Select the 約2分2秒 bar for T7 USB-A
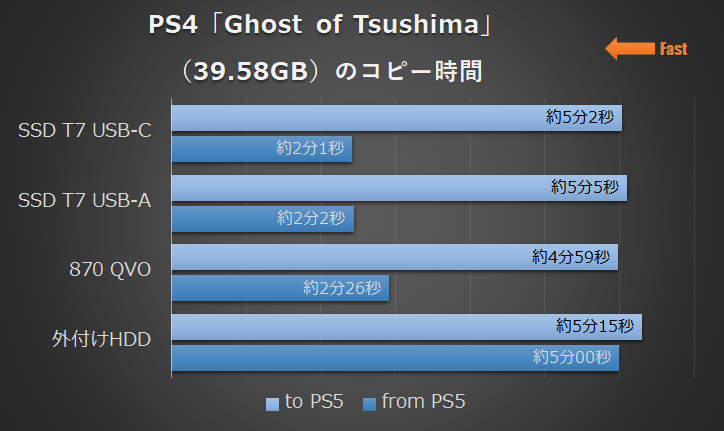 pos(263,219)
